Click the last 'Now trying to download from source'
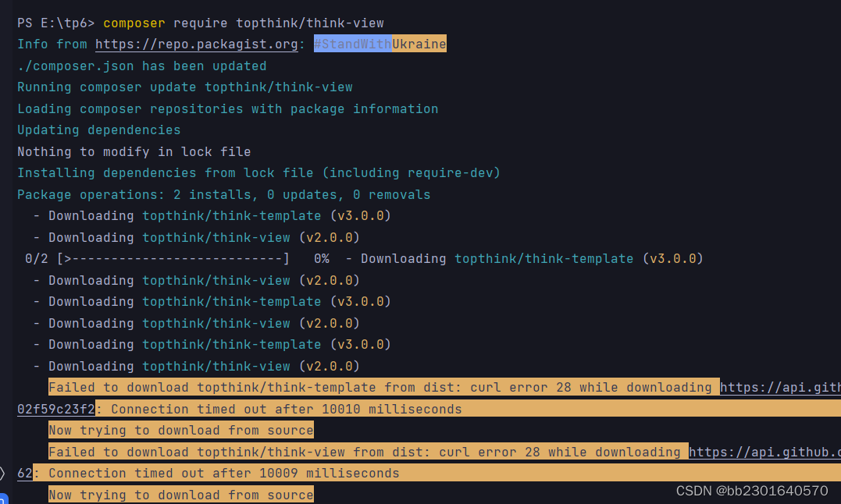The image size is (841, 504). (180, 495)
